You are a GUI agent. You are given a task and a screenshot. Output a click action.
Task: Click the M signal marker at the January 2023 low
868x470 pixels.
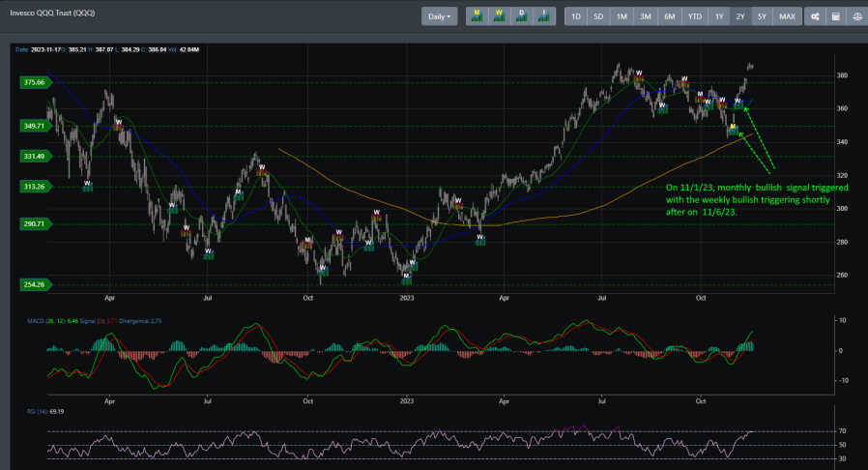tap(406, 279)
